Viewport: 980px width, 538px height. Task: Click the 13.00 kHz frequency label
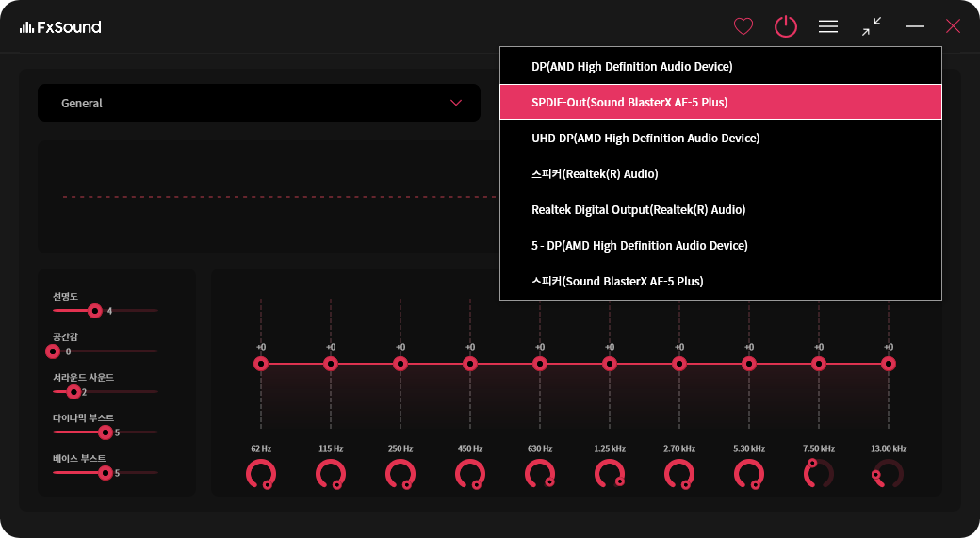click(889, 448)
